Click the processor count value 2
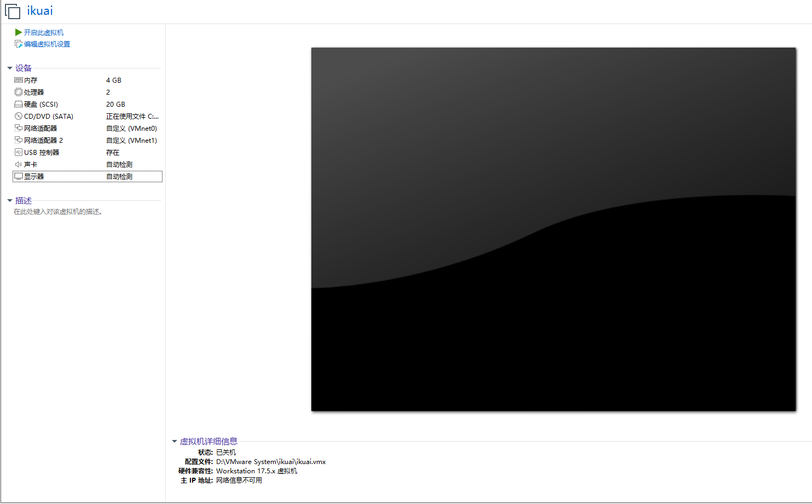This screenshot has height=504, width=812. pyautogui.click(x=108, y=92)
